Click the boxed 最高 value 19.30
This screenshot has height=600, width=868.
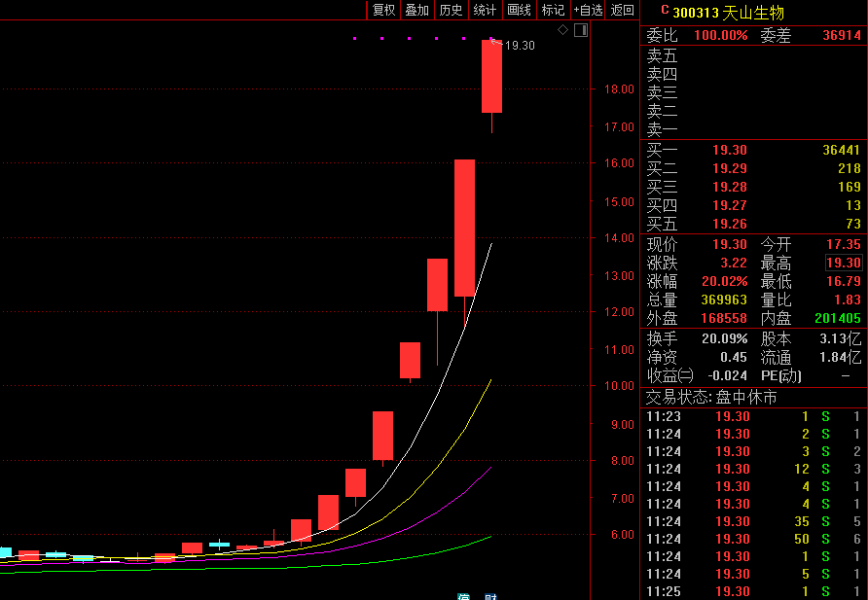[843, 263]
